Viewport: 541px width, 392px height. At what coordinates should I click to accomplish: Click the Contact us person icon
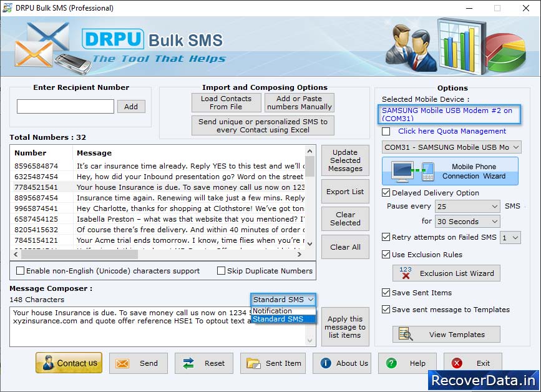[48, 363]
